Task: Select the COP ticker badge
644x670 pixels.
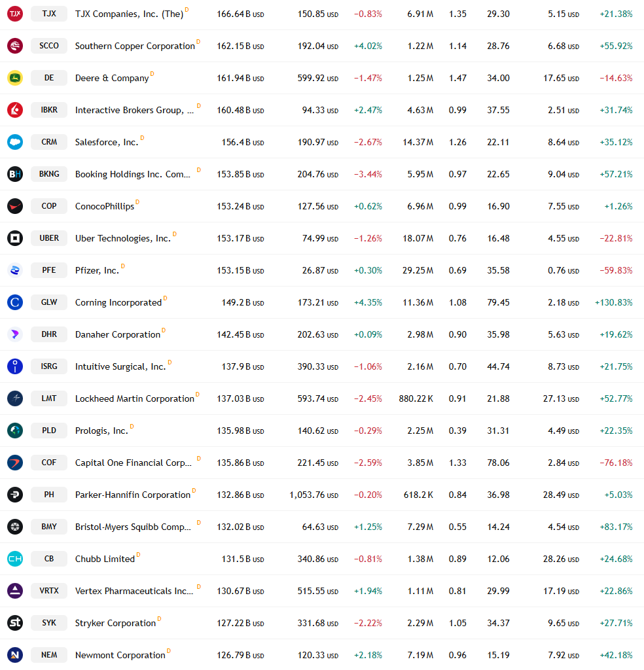Action: [49, 206]
